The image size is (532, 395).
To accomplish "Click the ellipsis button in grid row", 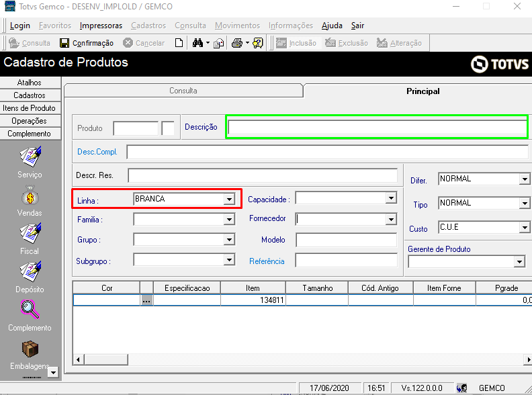I will 146,300.
